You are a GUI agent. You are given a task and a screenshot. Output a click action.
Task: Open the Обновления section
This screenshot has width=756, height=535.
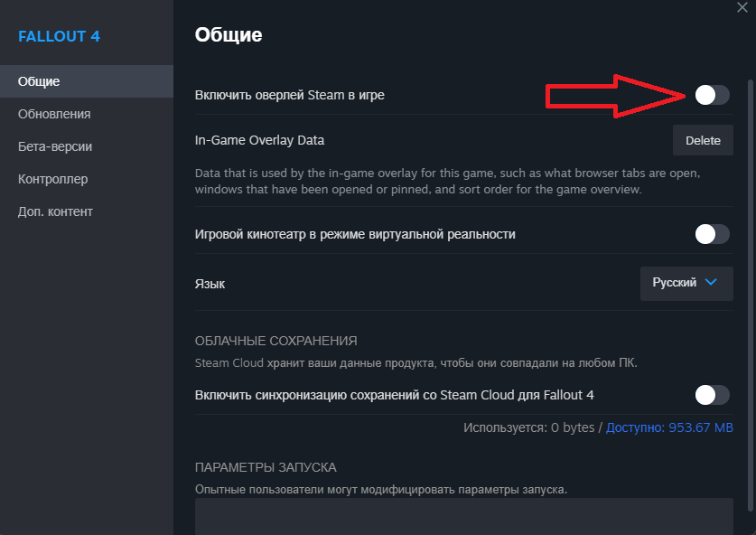tap(54, 114)
